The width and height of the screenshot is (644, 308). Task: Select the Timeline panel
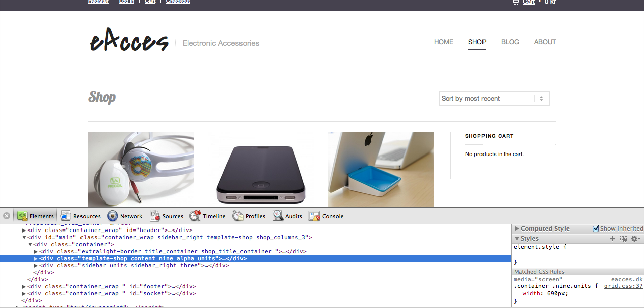click(208, 216)
